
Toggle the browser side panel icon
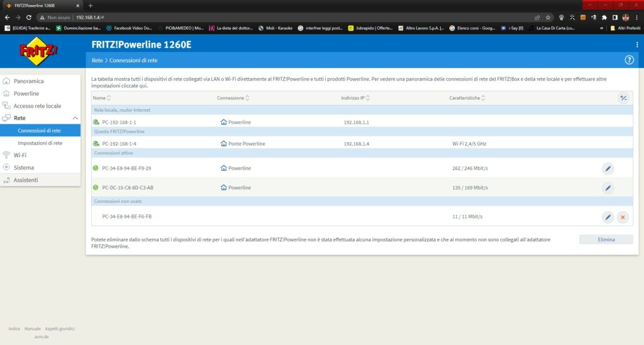click(x=615, y=17)
